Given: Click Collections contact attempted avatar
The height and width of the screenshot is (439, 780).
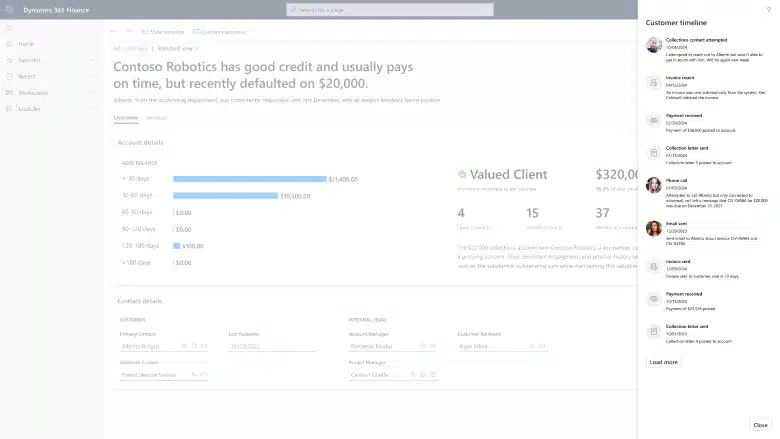Looking at the screenshot, I should click(x=654, y=45).
